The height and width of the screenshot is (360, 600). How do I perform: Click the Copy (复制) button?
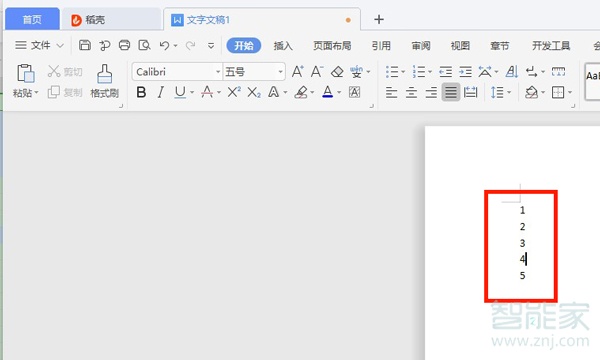click(65, 92)
